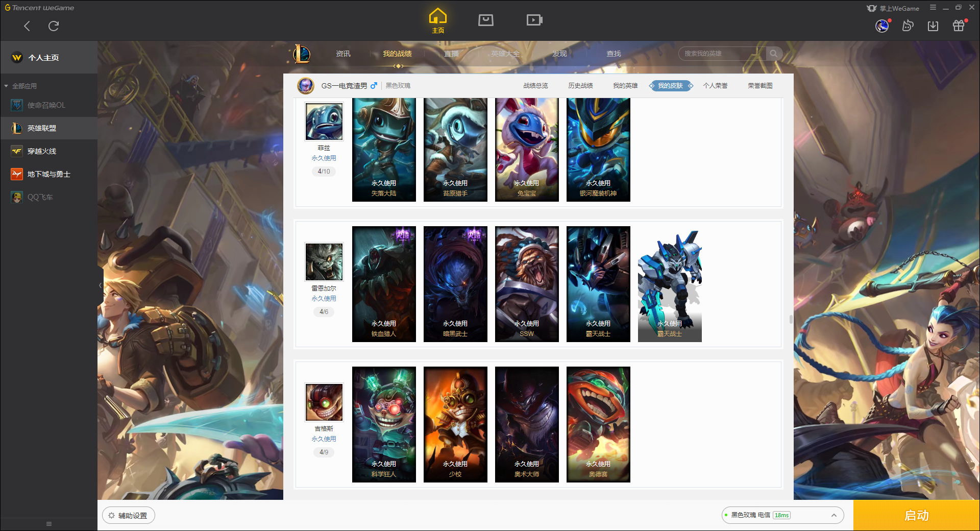Open the 我的战绩 tab

point(397,54)
